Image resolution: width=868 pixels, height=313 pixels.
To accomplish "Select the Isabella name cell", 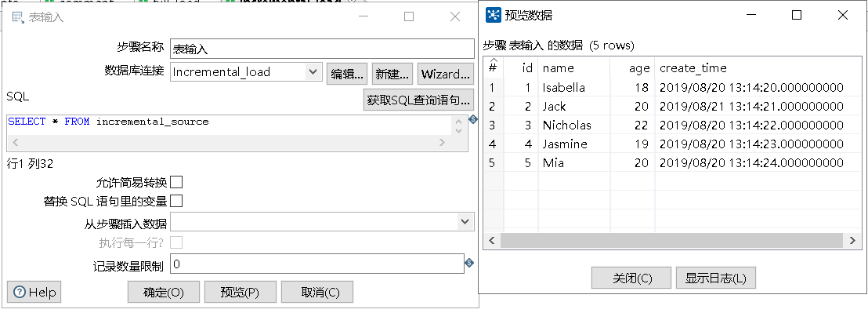I will 574,88.
